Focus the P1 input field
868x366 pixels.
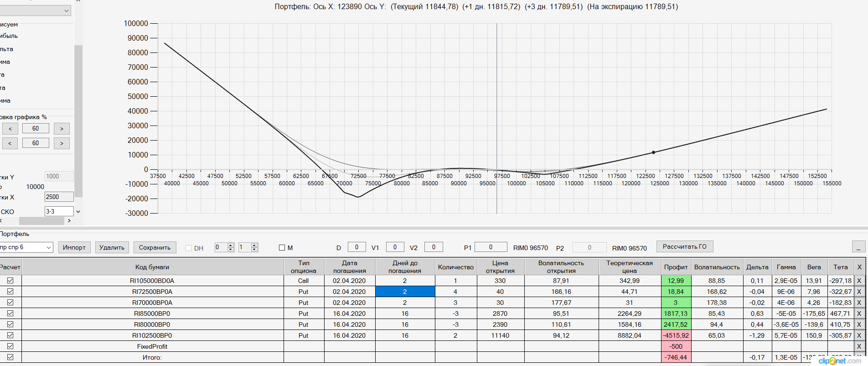coord(491,247)
